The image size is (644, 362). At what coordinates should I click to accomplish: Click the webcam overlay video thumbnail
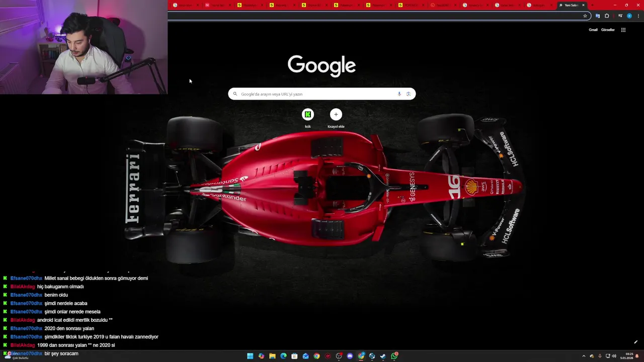click(84, 47)
